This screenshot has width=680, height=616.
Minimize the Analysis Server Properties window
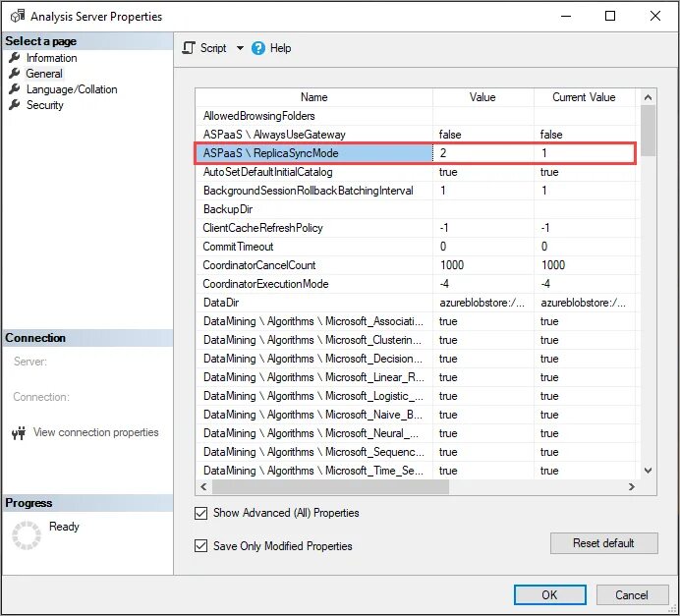[x=565, y=16]
